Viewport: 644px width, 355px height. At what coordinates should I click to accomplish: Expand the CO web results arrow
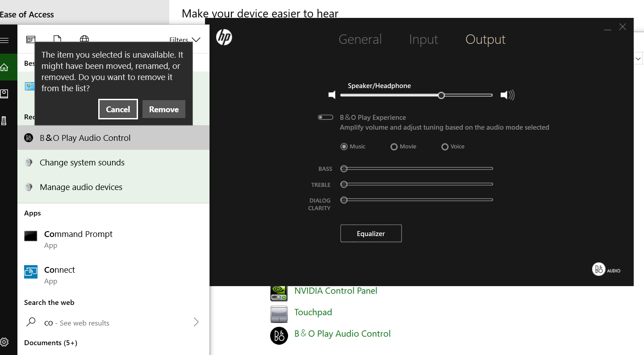(x=196, y=322)
